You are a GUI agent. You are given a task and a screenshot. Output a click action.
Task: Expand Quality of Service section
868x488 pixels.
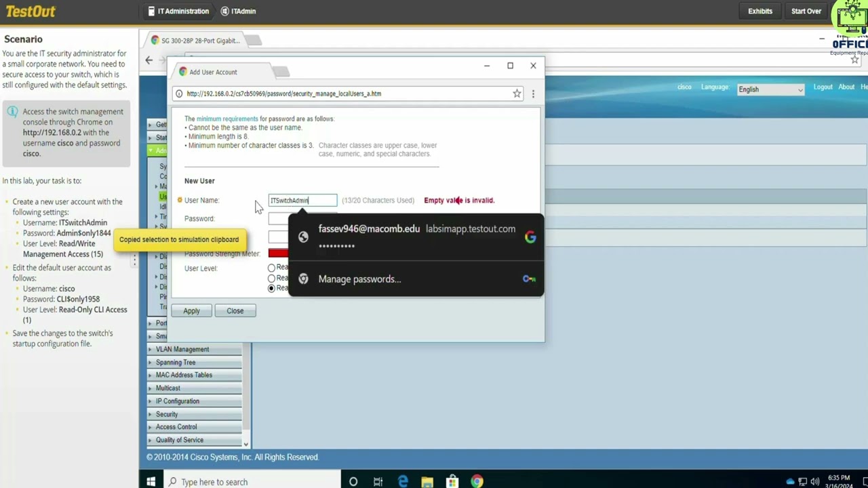(195, 440)
